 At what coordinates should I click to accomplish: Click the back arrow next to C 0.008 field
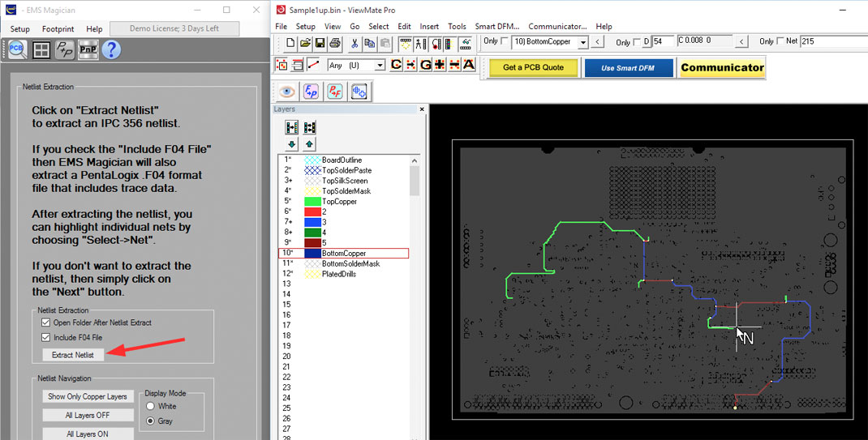[x=741, y=41]
